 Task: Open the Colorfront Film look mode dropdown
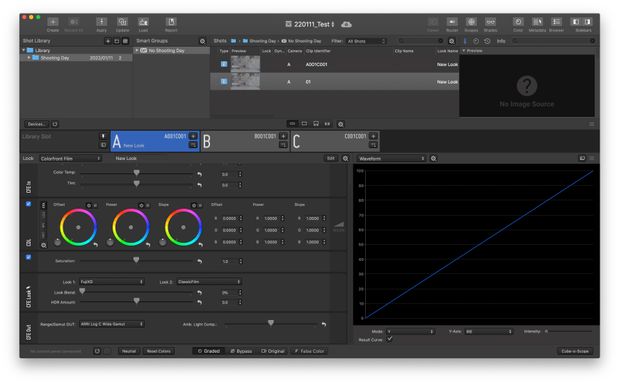tap(71, 158)
